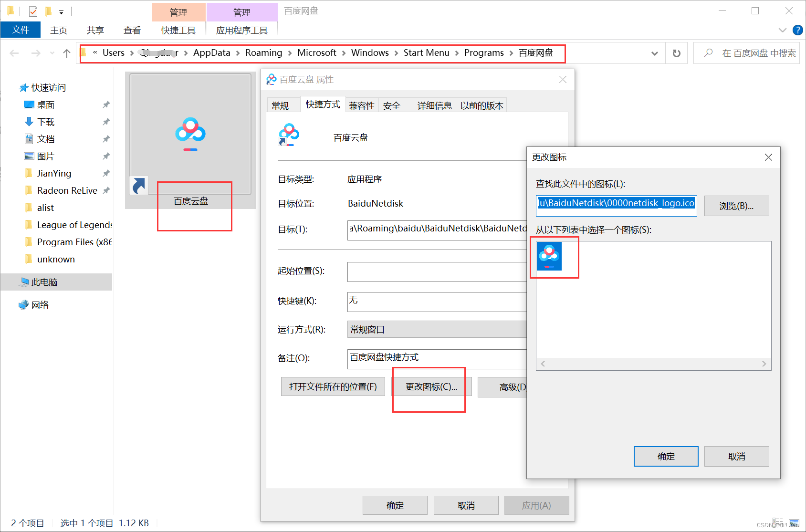Image resolution: width=806 pixels, height=532 pixels.
Task: Click the search magnifier in the search box
Action: [708, 53]
